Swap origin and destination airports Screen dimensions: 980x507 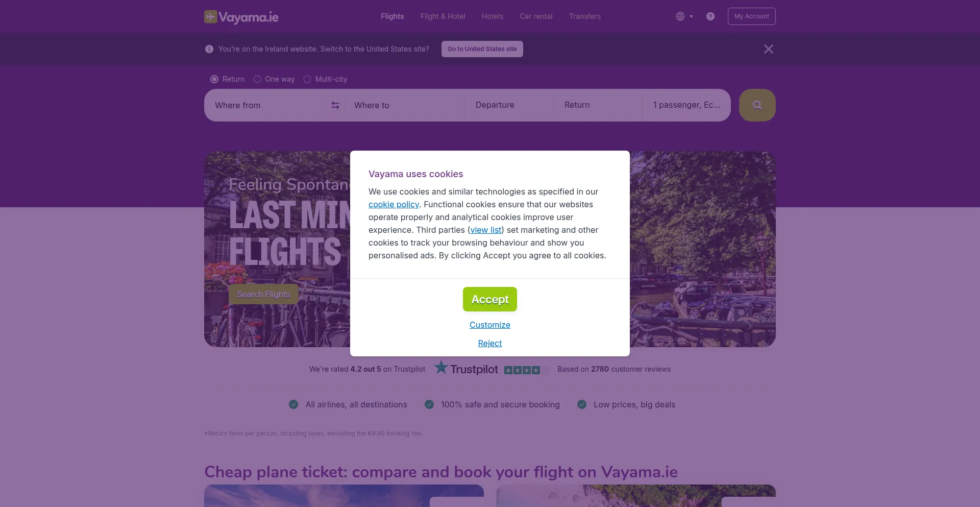tap(335, 105)
